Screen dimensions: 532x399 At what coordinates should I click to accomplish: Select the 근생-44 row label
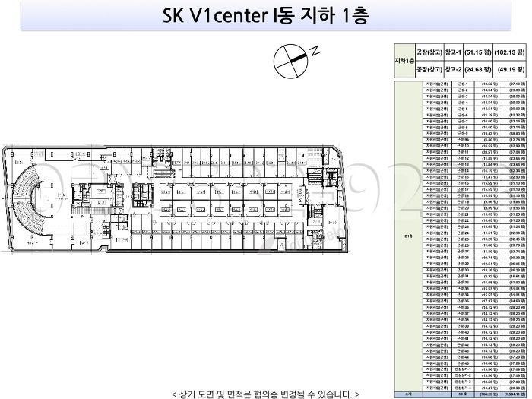(x=463, y=357)
